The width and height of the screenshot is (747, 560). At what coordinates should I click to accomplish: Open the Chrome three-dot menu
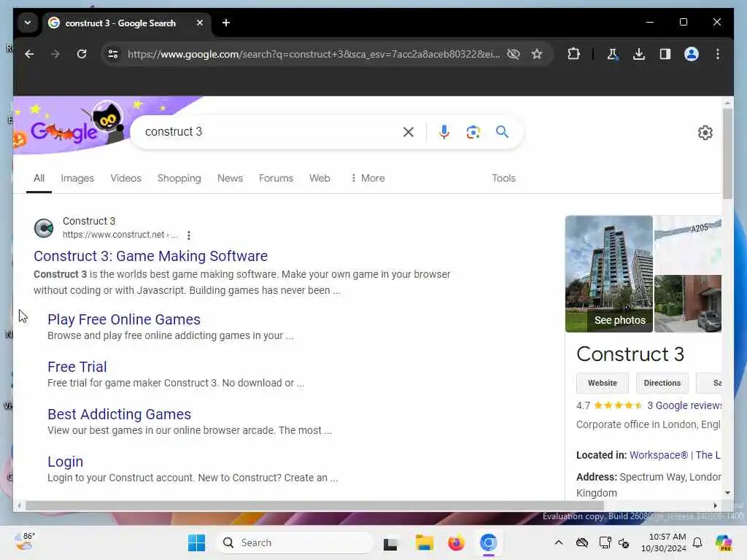pos(718,54)
